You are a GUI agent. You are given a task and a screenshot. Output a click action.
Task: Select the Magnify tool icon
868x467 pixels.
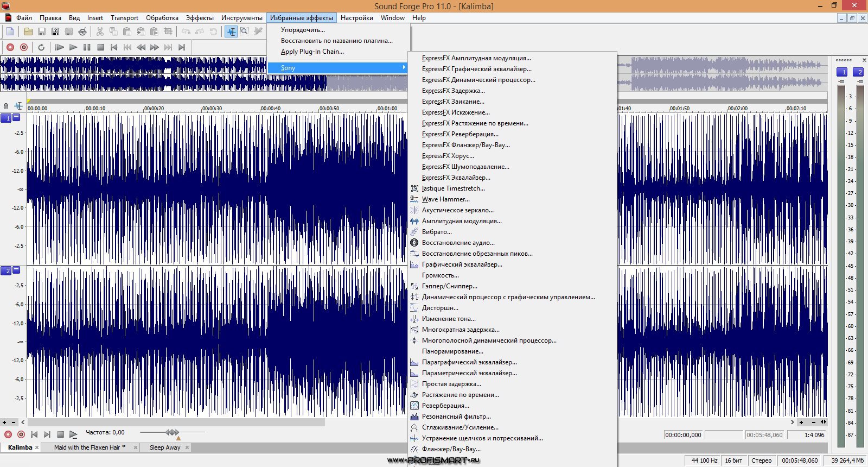click(245, 31)
